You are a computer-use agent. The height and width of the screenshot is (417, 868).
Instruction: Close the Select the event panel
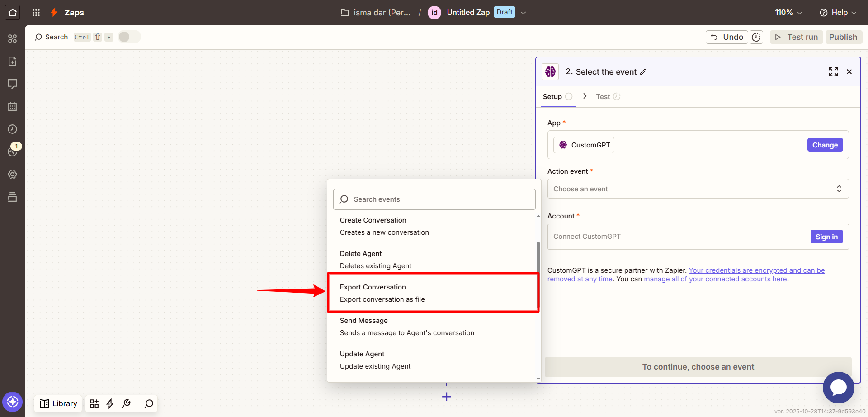tap(849, 72)
